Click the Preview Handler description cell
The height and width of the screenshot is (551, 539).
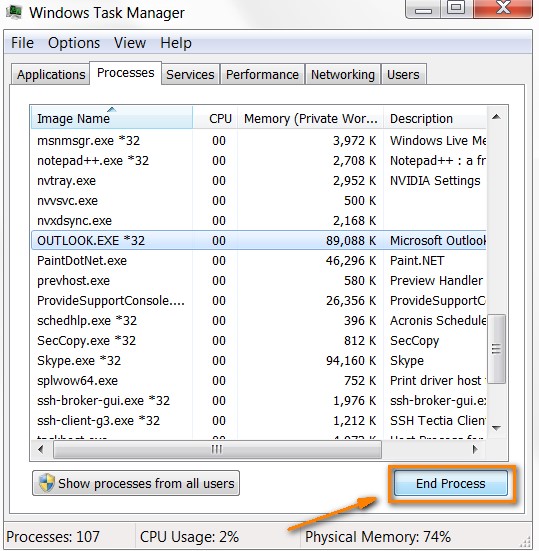coord(436,281)
